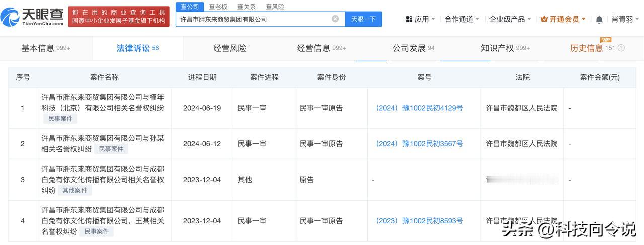The image size is (644, 245).
Task: Switch to the 查关系 search tab
Action: tap(247, 7)
